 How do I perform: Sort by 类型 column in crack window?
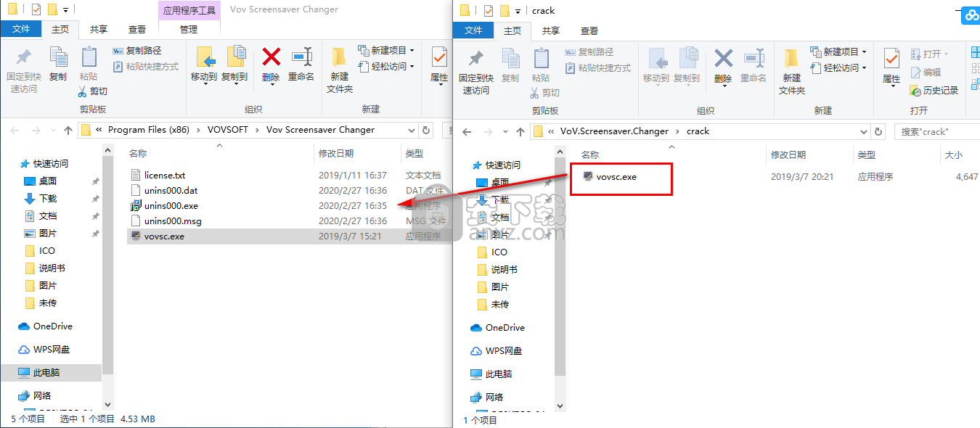point(867,155)
